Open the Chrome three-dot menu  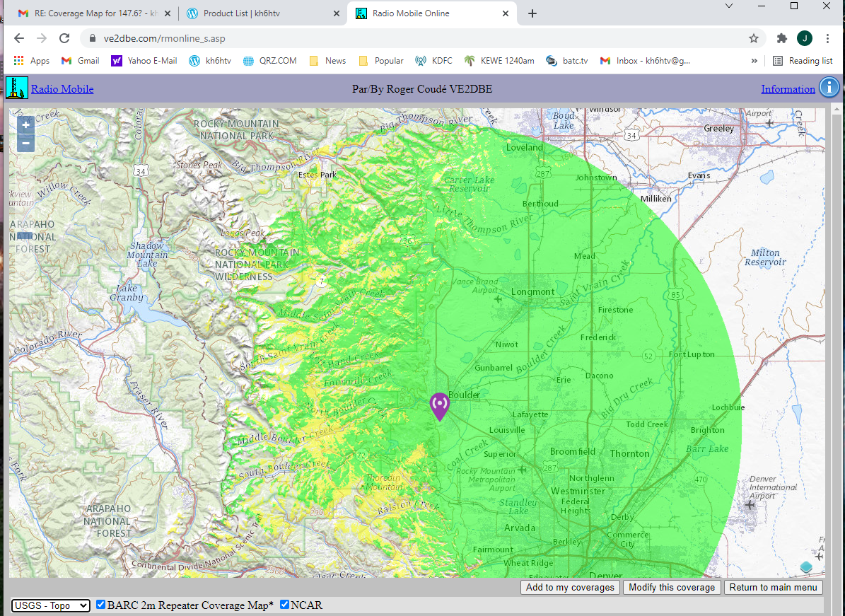[827, 38]
